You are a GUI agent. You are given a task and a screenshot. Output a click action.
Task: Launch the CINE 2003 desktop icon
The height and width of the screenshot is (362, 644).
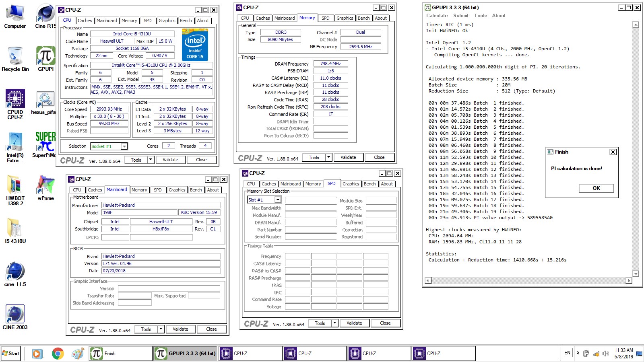tap(15, 317)
